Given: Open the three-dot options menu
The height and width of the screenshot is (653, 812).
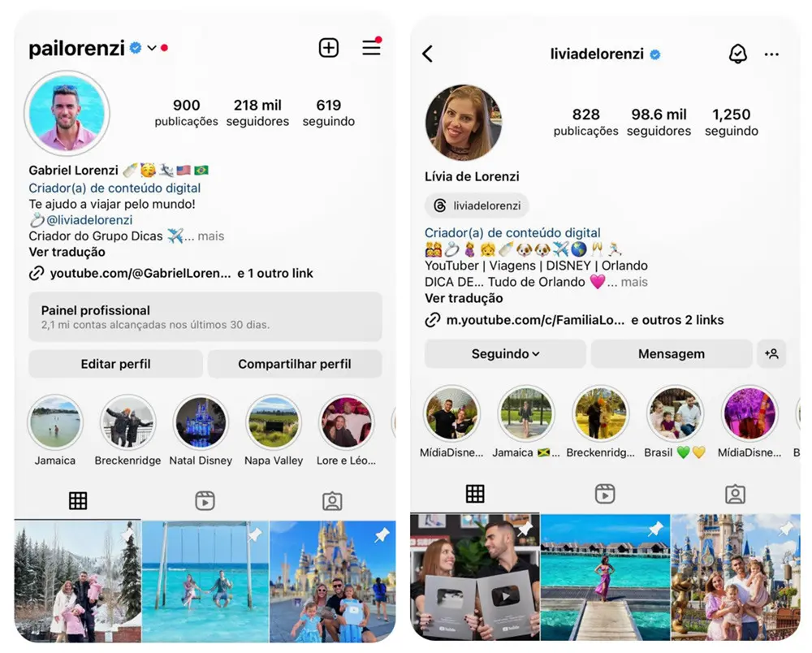Looking at the screenshot, I should pos(771,54).
